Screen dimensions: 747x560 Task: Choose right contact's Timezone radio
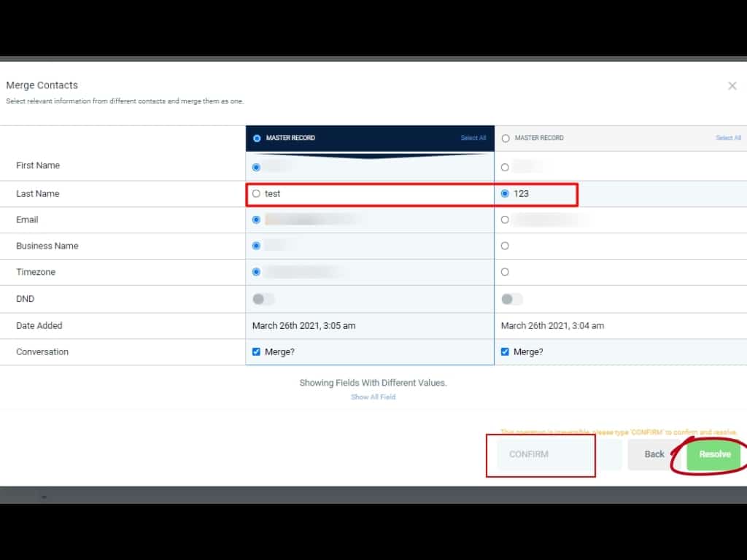[505, 272]
